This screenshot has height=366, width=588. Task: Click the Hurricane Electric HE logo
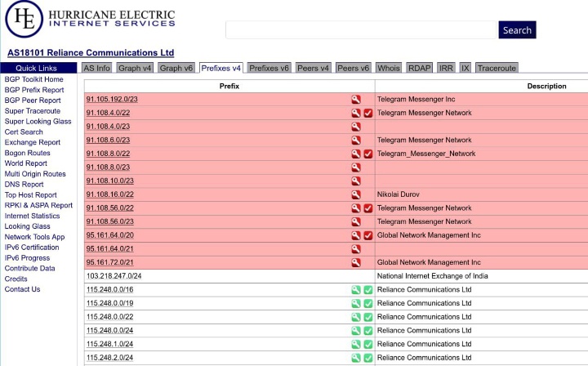[x=24, y=19]
